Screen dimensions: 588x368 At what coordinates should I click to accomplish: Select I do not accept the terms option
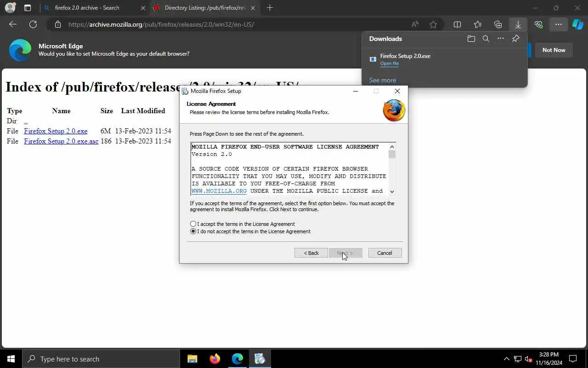click(193, 231)
